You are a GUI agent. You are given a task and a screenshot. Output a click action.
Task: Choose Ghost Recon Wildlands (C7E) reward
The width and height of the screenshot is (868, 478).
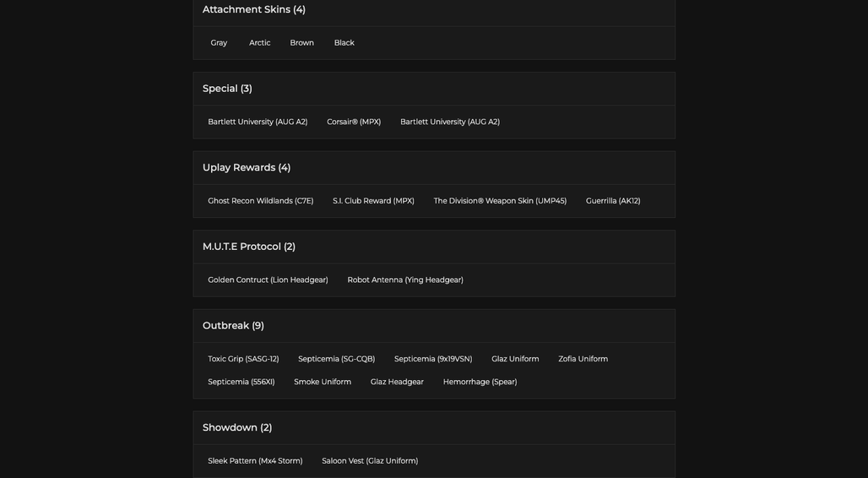tap(260, 201)
